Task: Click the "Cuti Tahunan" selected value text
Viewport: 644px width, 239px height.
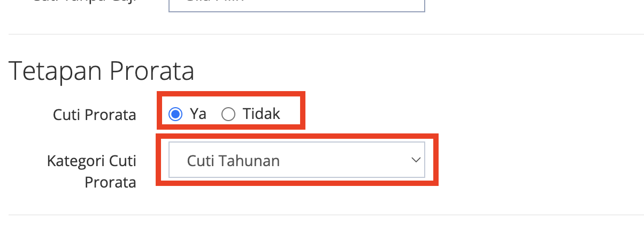Action: 233,160
